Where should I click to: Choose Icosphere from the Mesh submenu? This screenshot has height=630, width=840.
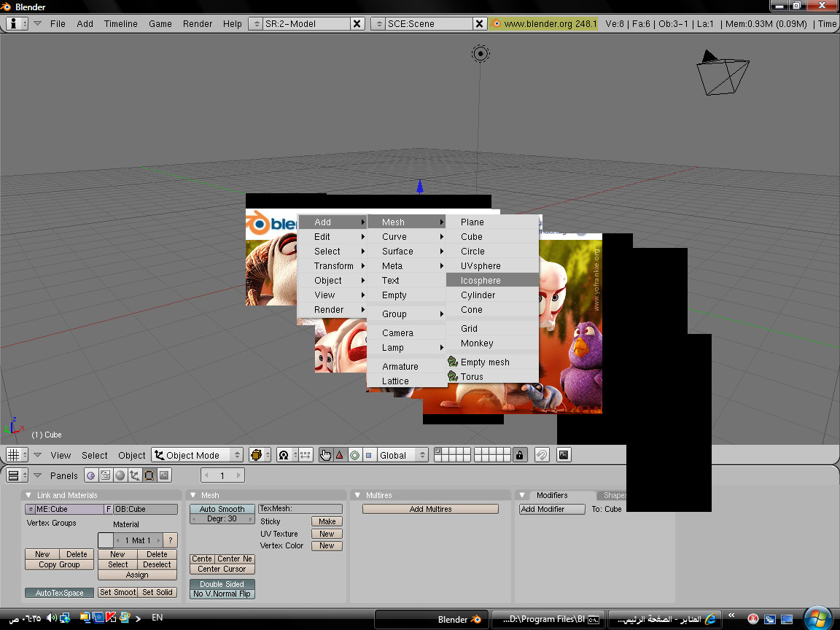point(492,280)
